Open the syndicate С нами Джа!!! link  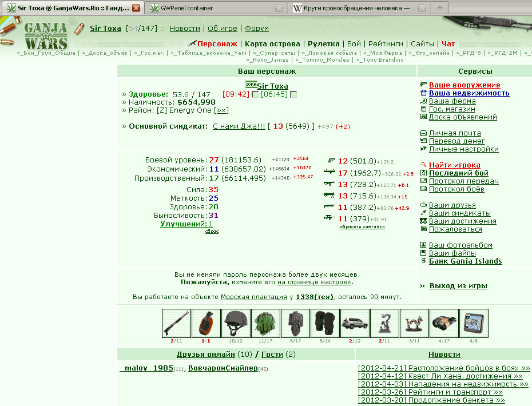[x=239, y=126]
